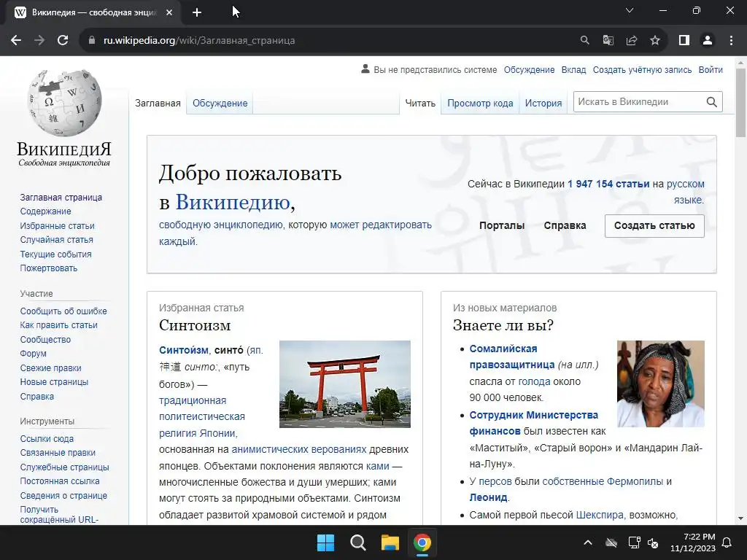Open the Шекспира link
Image resolution: width=747 pixels, height=560 pixels.
click(600, 515)
